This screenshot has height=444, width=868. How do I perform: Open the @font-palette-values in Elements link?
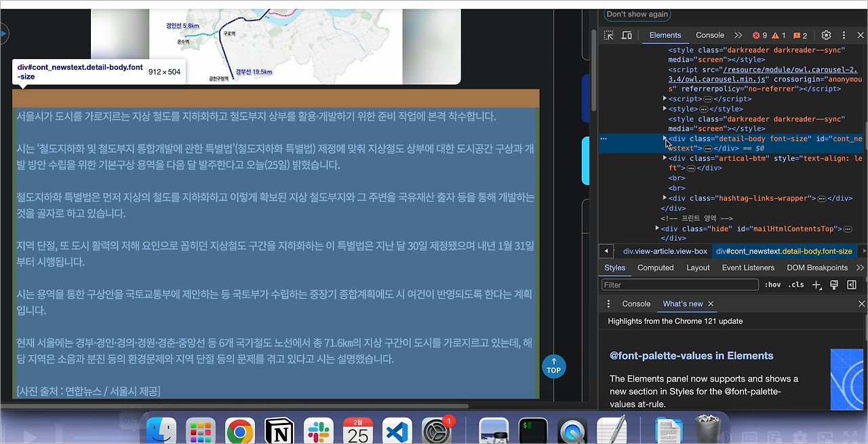point(691,355)
